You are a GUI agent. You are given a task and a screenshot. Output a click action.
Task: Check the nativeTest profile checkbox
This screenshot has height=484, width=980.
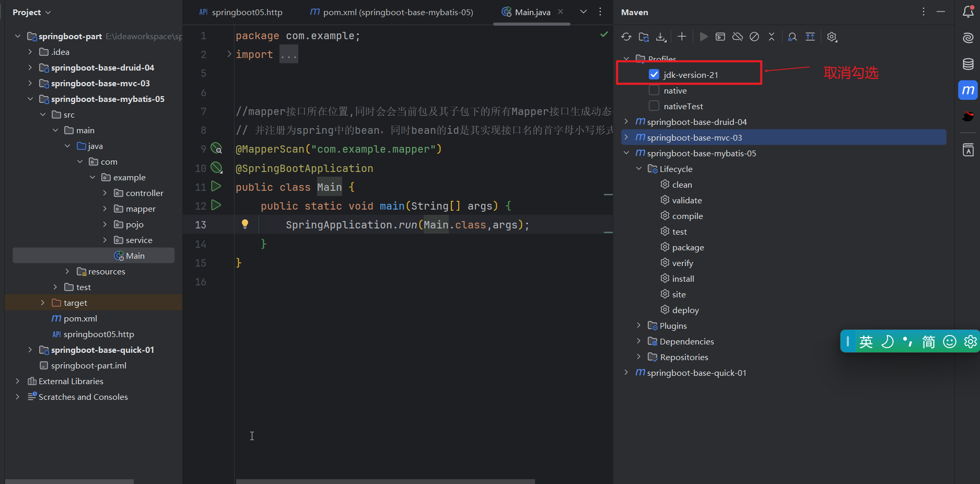(654, 106)
